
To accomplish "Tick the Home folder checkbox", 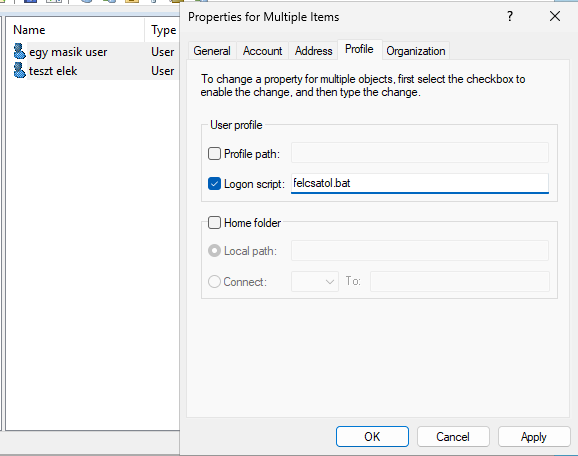I will click(x=214, y=223).
